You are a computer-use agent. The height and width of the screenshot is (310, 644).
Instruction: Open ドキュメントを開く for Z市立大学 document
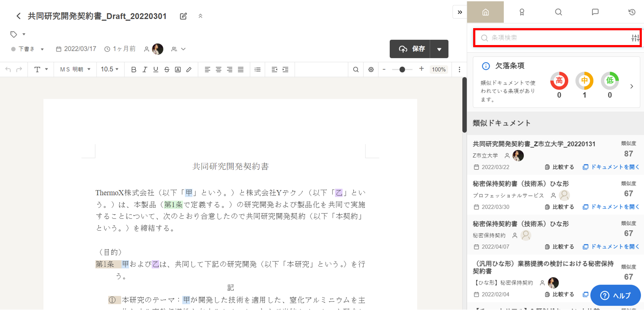(611, 167)
